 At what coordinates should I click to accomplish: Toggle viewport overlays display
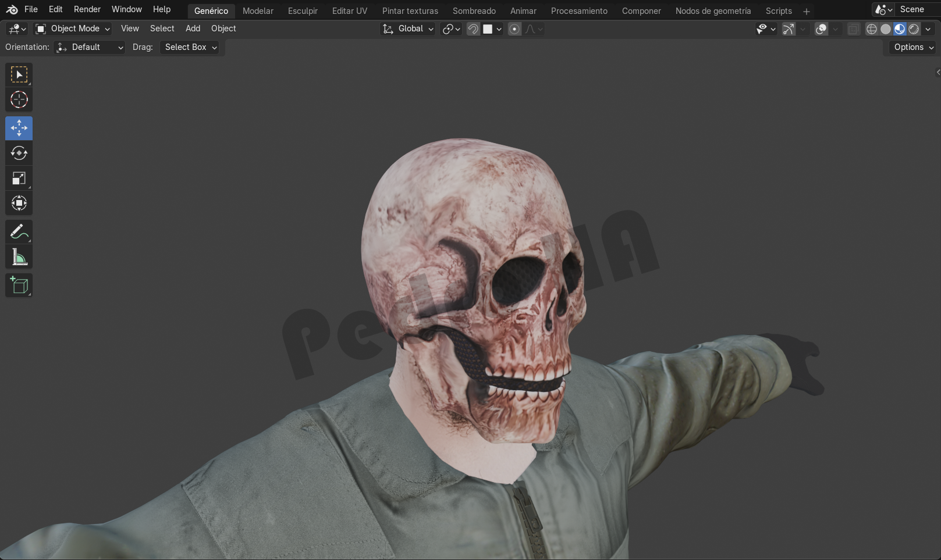click(821, 29)
